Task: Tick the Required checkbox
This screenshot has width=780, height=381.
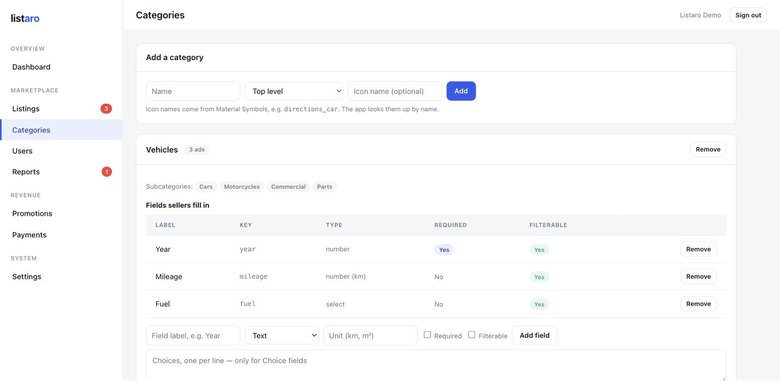Action: point(427,335)
